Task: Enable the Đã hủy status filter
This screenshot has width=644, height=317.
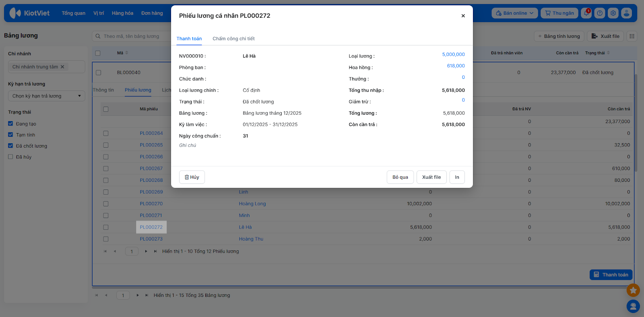Action: 11,157
